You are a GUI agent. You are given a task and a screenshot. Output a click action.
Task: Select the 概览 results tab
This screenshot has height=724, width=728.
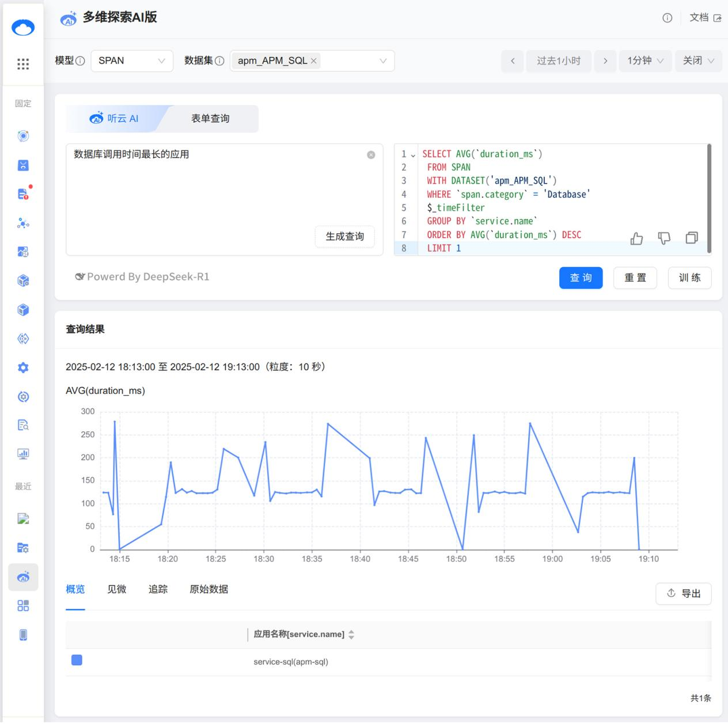pyautogui.click(x=75, y=589)
